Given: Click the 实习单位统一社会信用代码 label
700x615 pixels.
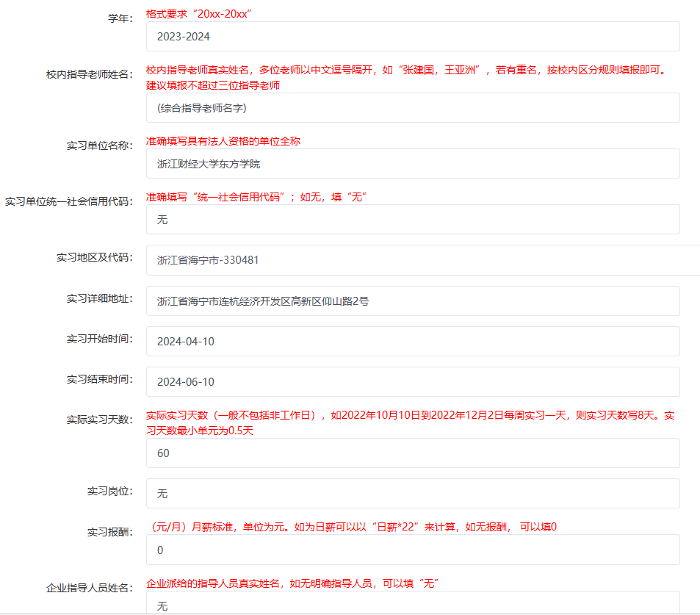Looking at the screenshot, I should point(68,201).
